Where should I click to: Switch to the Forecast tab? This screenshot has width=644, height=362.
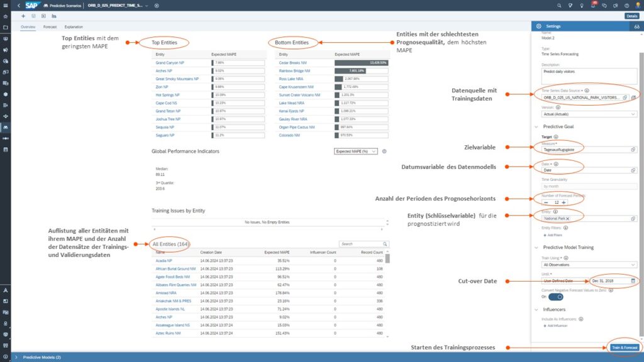(50, 27)
